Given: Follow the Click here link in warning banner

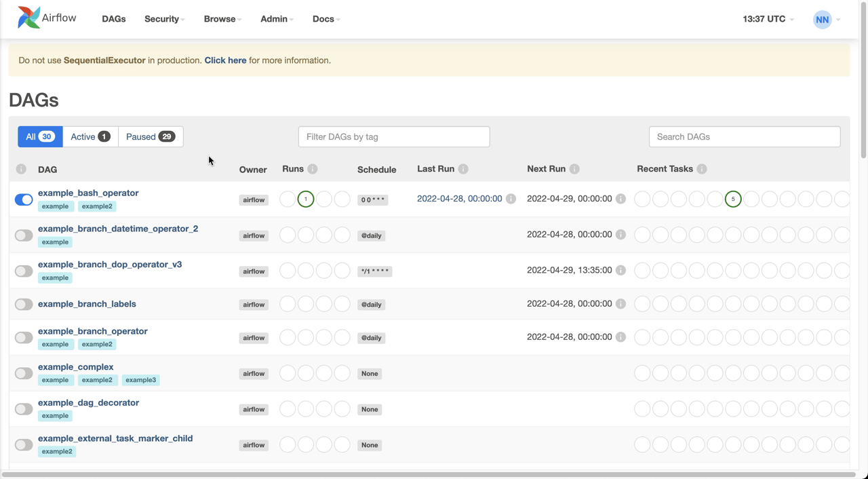Looking at the screenshot, I should point(225,60).
